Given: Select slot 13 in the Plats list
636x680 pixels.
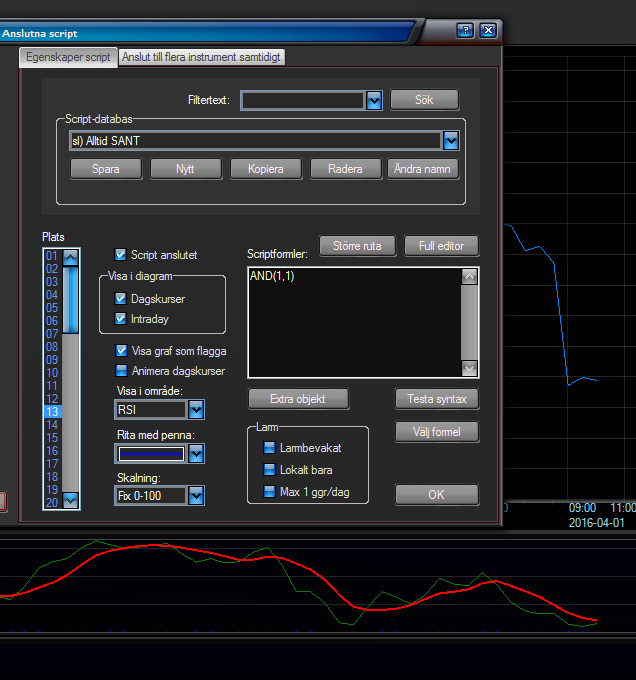Looking at the screenshot, I should coord(52,412).
